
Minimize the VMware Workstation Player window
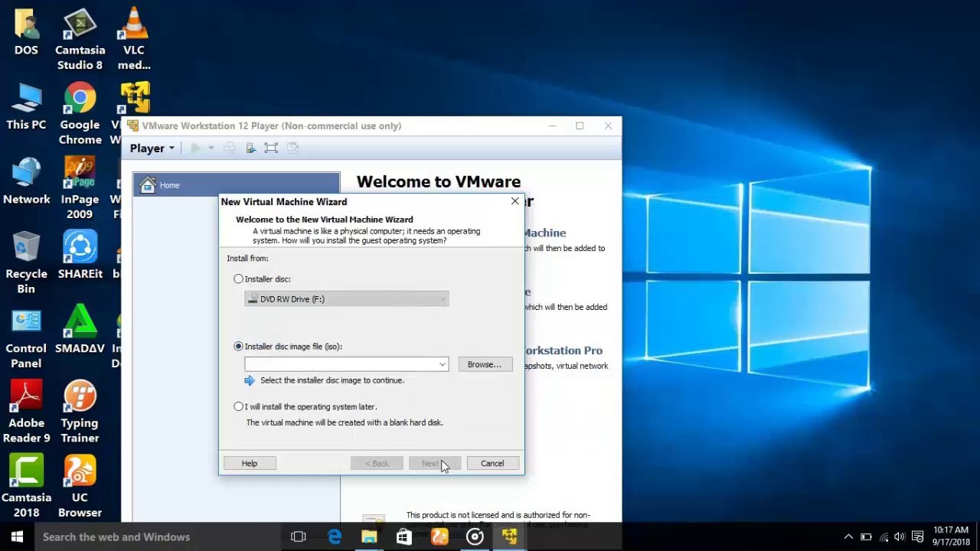(552, 126)
